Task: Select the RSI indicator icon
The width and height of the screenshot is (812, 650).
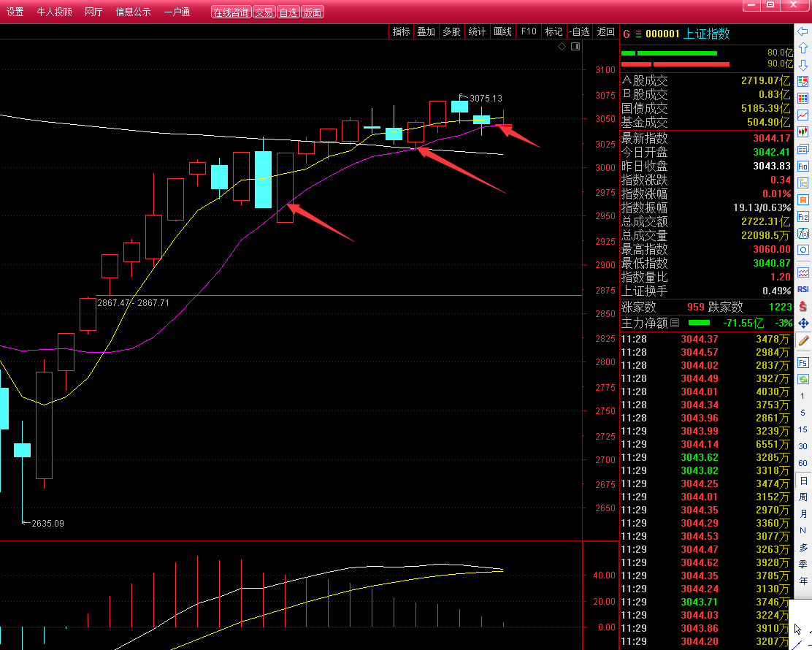Action: 803,289
